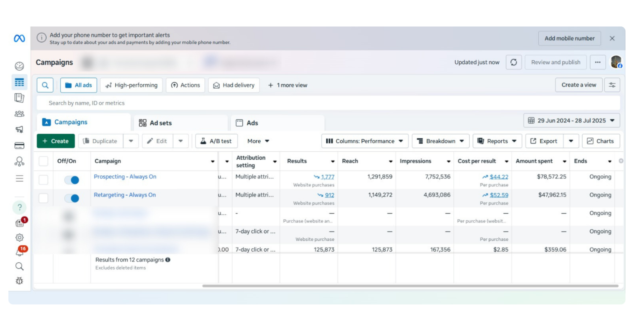Click the Meta logo icon
Screen dimensions: 644x325
(x=19, y=38)
